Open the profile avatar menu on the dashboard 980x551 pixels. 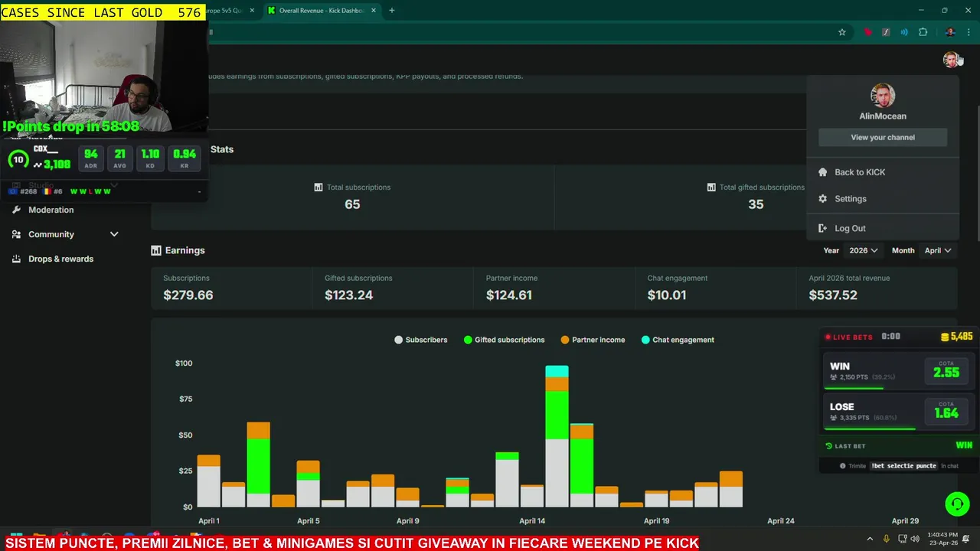pyautogui.click(x=950, y=60)
